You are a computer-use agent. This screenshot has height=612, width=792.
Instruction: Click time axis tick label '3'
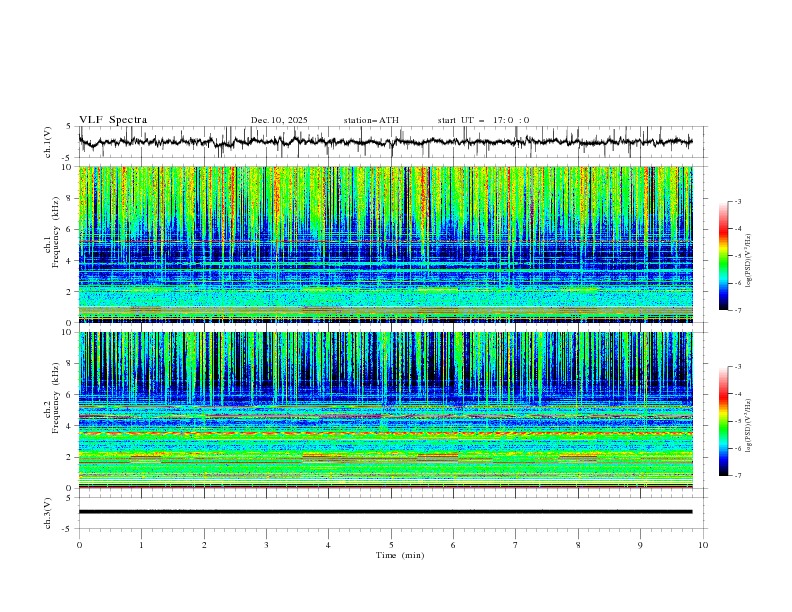(266, 545)
